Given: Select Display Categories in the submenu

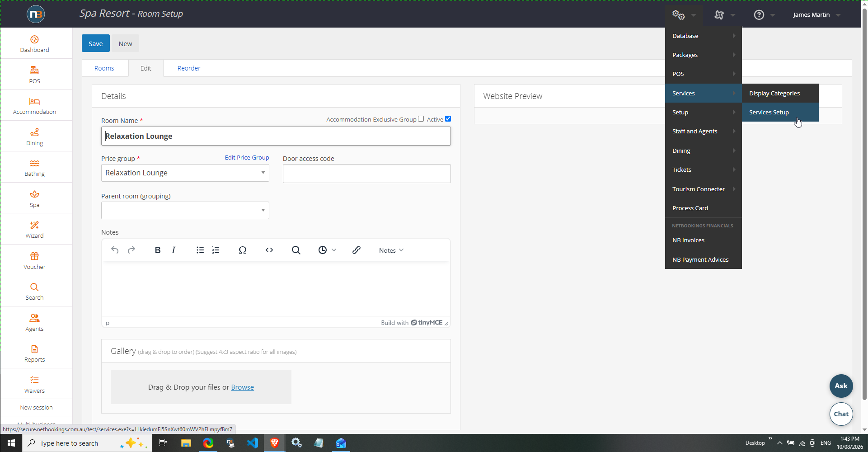Looking at the screenshot, I should pyautogui.click(x=780, y=93).
